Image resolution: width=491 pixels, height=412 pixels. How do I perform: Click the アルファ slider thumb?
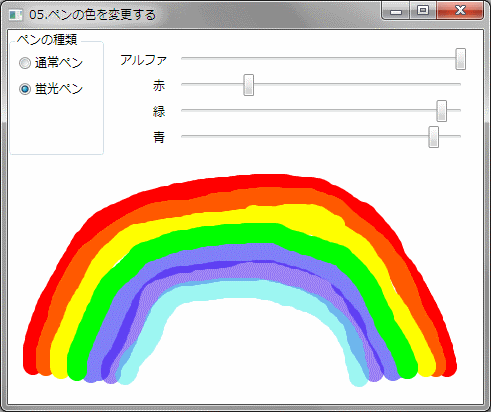(460, 59)
